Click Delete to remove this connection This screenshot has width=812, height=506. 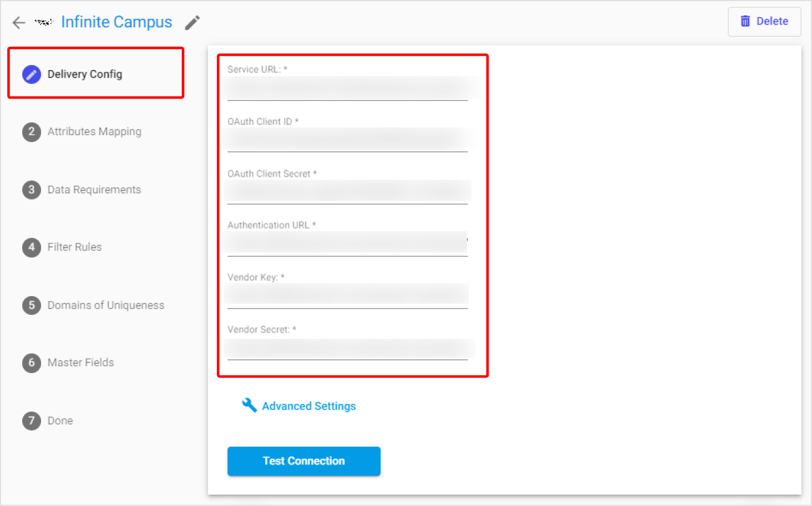(x=764, y=21)
